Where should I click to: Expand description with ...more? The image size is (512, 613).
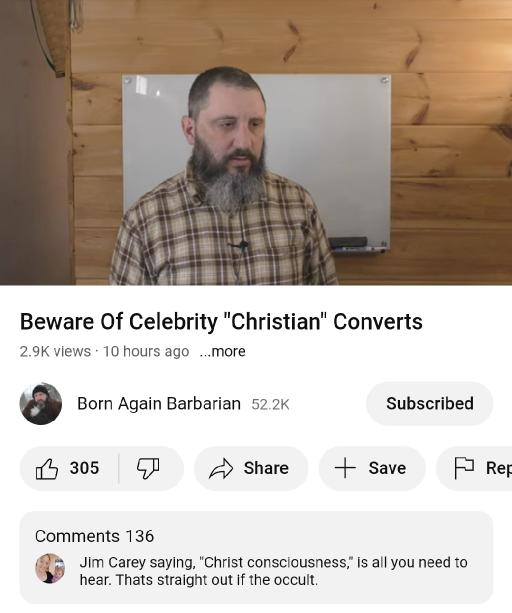pyautogui.click(x=222, y=351)
